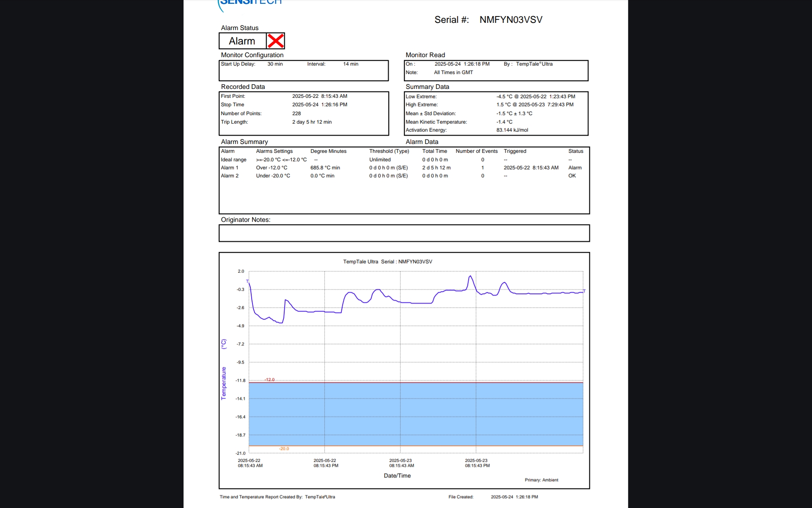Click the Monitor Read date 2025-05-24 1:26:18 PM
Image resolution: width=812 pixels, height=508 pixels.
[462, 64]
